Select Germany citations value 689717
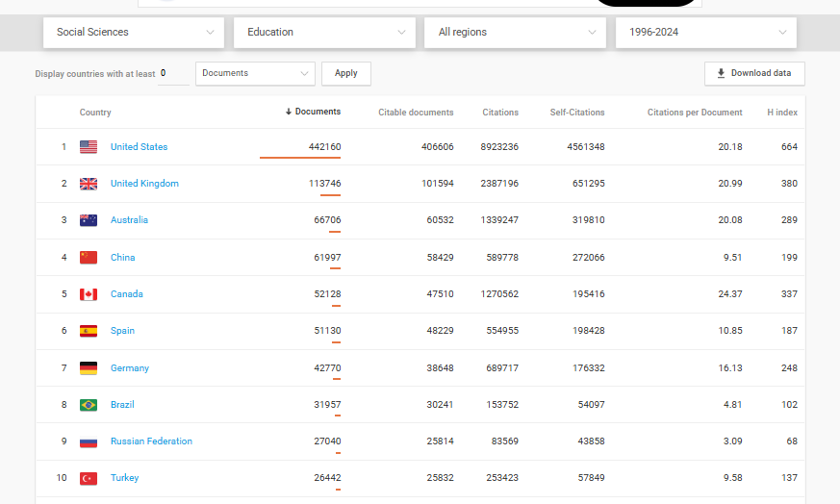 point(502,368)
